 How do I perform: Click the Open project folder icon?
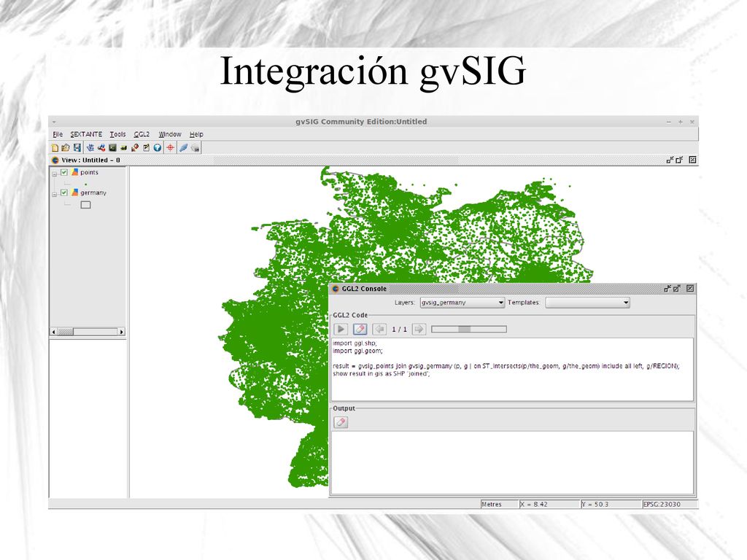[x=66, y=148]
